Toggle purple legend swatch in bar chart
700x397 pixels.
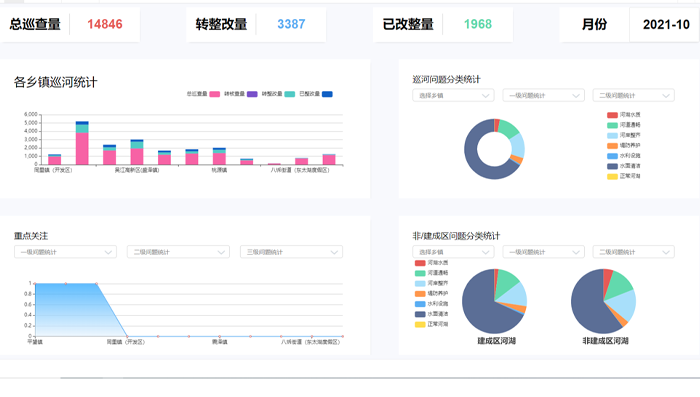coord(252,94)
